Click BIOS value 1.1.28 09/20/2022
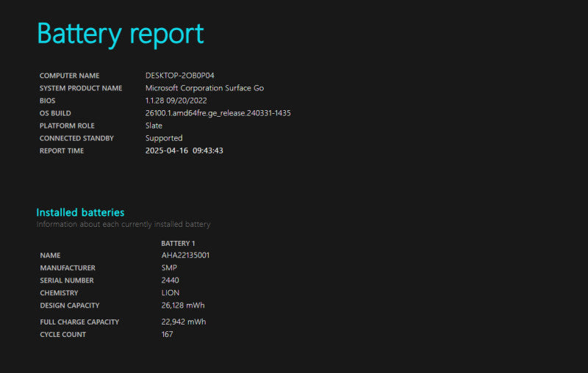588x373 pixels. (x=176, y=101)
